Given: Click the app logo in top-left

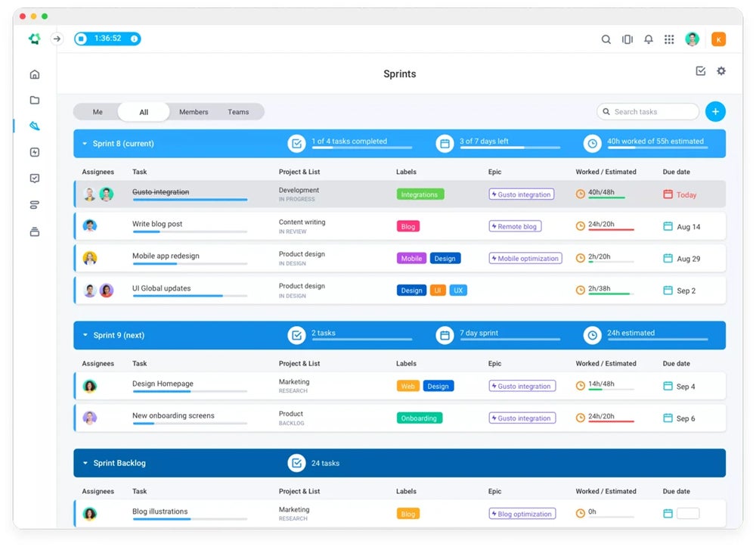Looking at the screenshot, I should tap(34, 39).
